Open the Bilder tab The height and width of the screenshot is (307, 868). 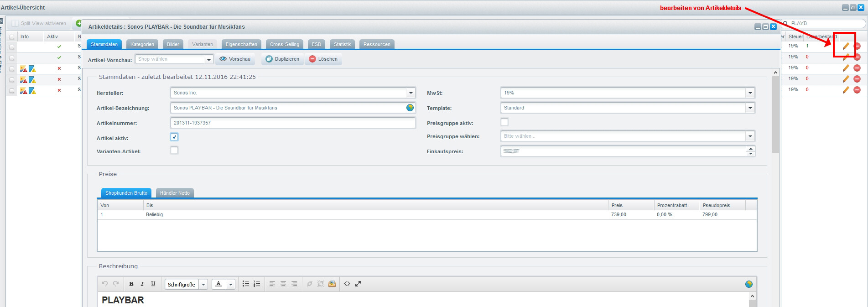click(x=173, y=44)
